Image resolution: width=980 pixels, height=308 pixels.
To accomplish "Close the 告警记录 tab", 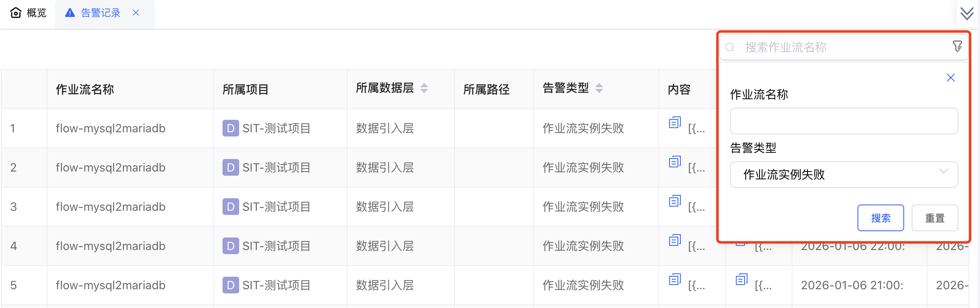I will [x=136, y=13].
